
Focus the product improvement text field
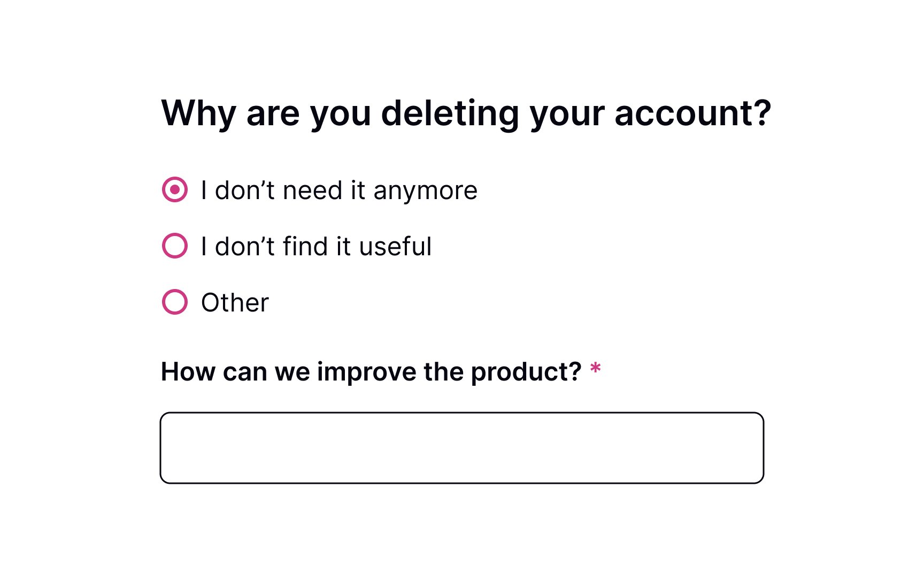click(462, 448)
